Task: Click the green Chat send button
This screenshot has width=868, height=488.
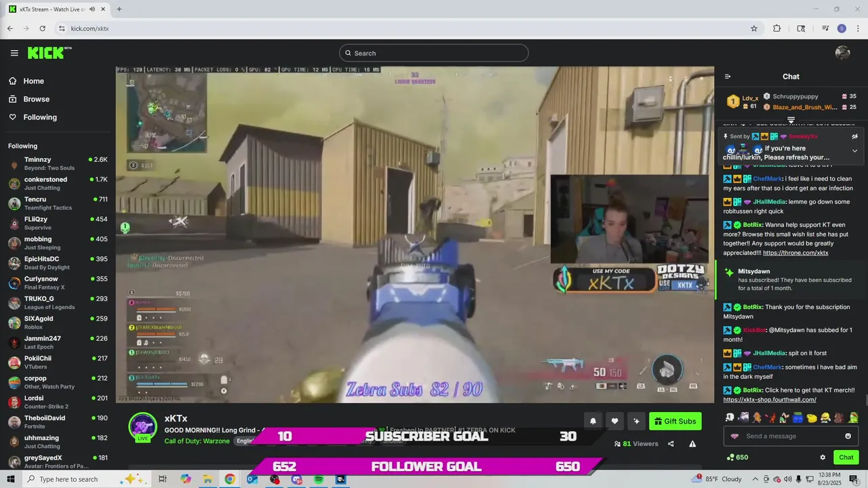Action: point(846,457)
